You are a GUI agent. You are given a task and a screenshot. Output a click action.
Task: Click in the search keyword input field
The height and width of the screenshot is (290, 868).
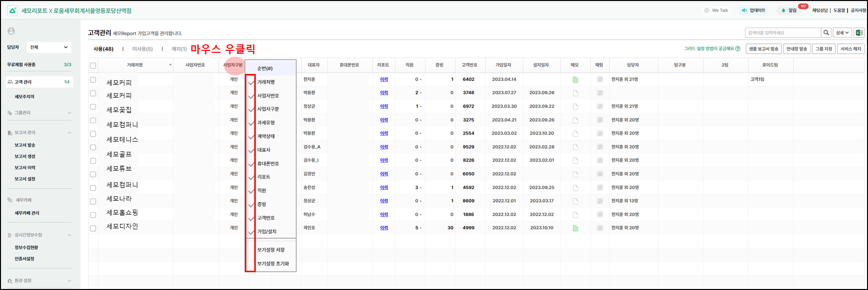tap(783, 33)
